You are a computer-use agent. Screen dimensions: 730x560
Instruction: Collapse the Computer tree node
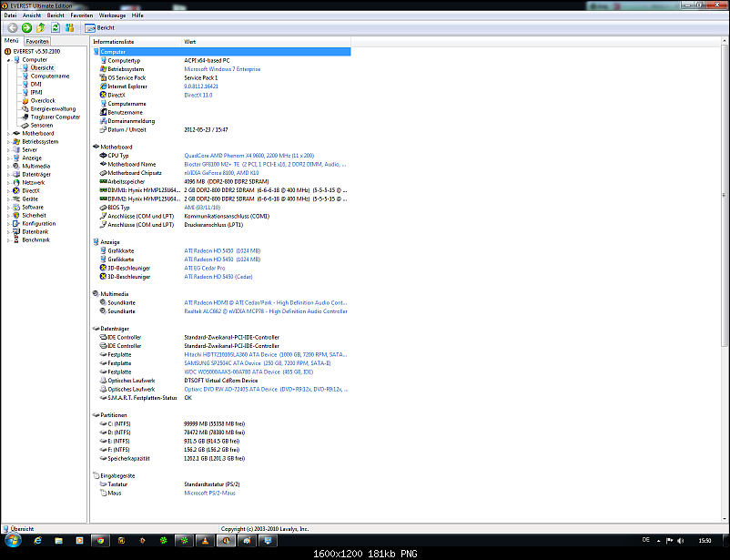[x=7, y=59]
